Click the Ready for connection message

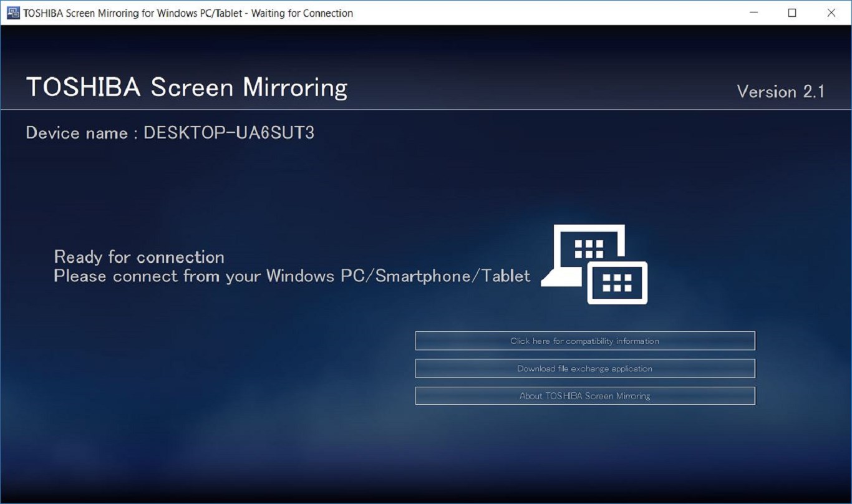coord(139,257)
